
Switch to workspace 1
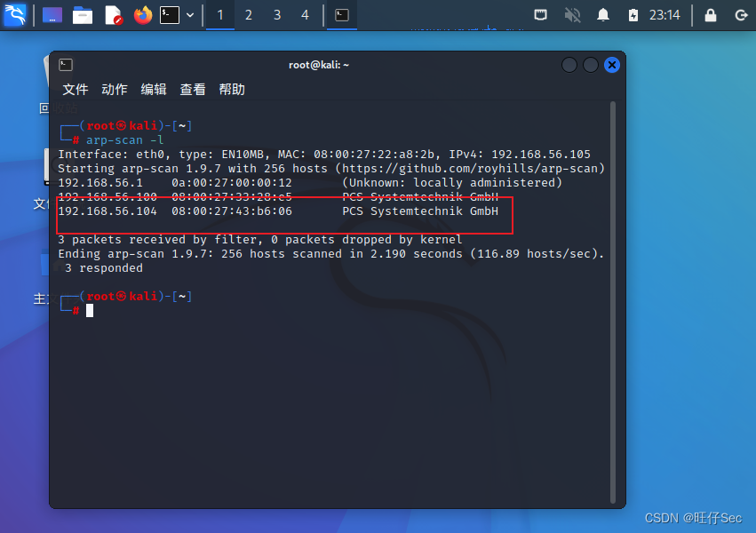pyautogui.click(x=220, y=15)
